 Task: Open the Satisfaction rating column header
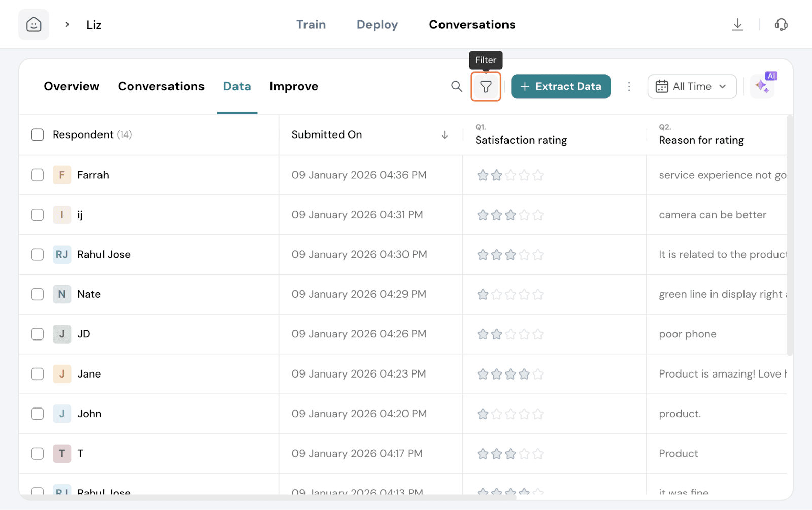(521, 140)
